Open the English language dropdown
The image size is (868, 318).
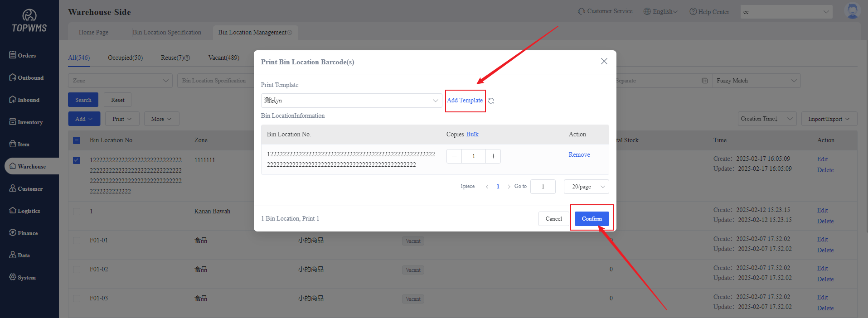(661, 12)
